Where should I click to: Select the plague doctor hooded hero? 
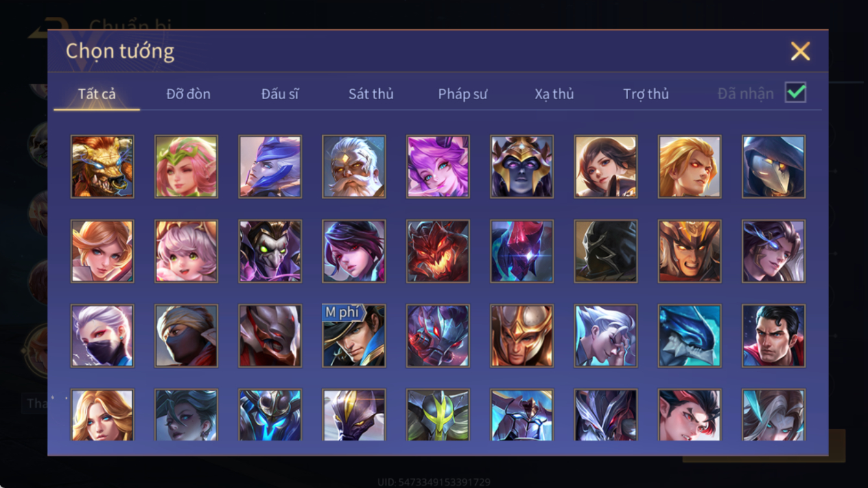point(773,167)
